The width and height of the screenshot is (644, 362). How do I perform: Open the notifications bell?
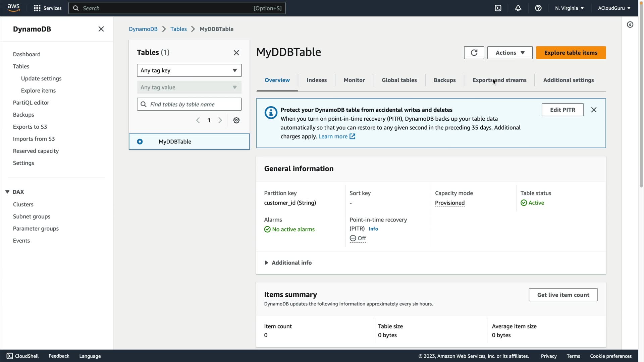click(518, 8)
